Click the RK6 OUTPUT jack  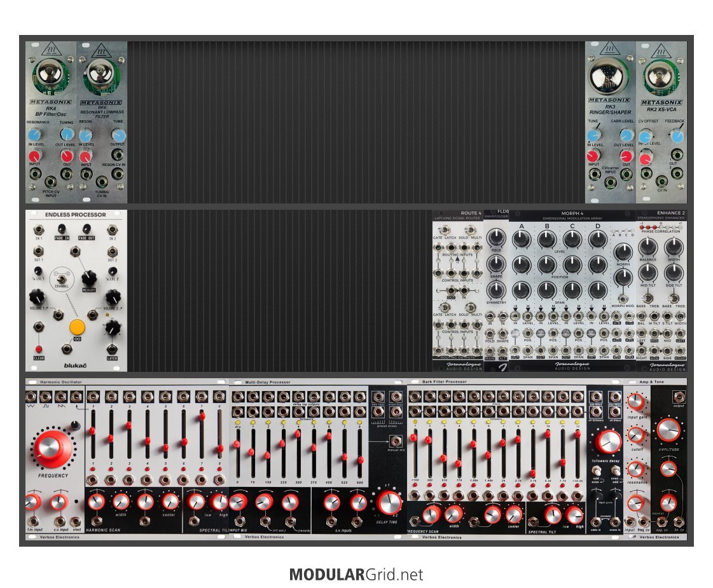118,154
